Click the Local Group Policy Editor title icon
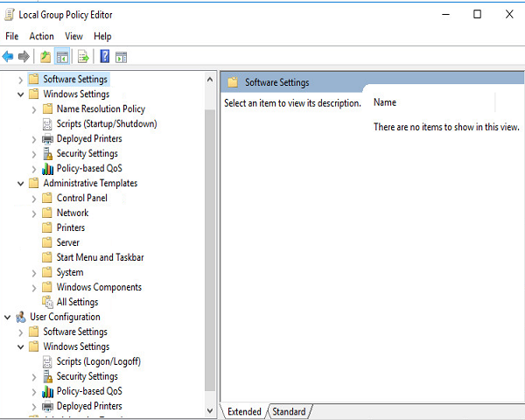This screenshot has height=420, width=525. tap(10, 15)
